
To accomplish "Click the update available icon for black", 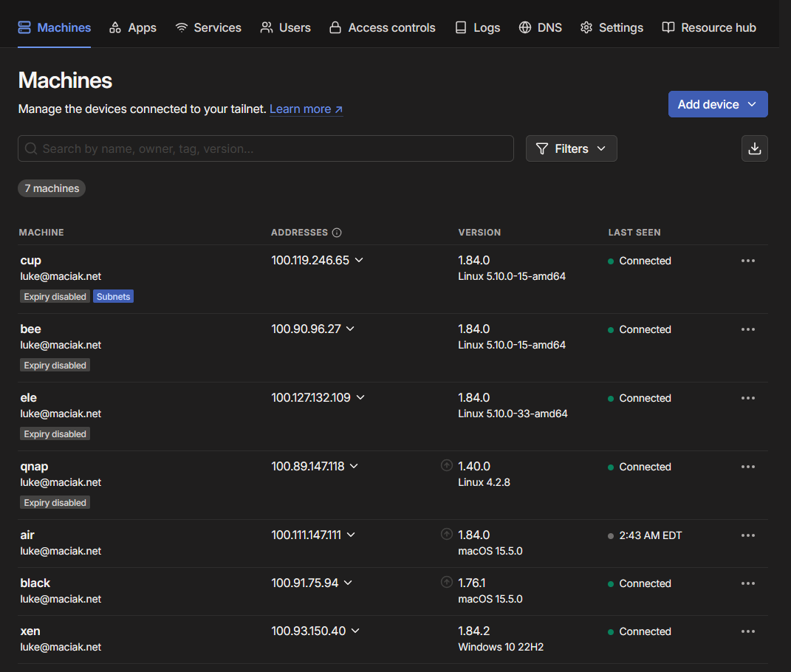I will pyautogui.click(x=446, y=582).
